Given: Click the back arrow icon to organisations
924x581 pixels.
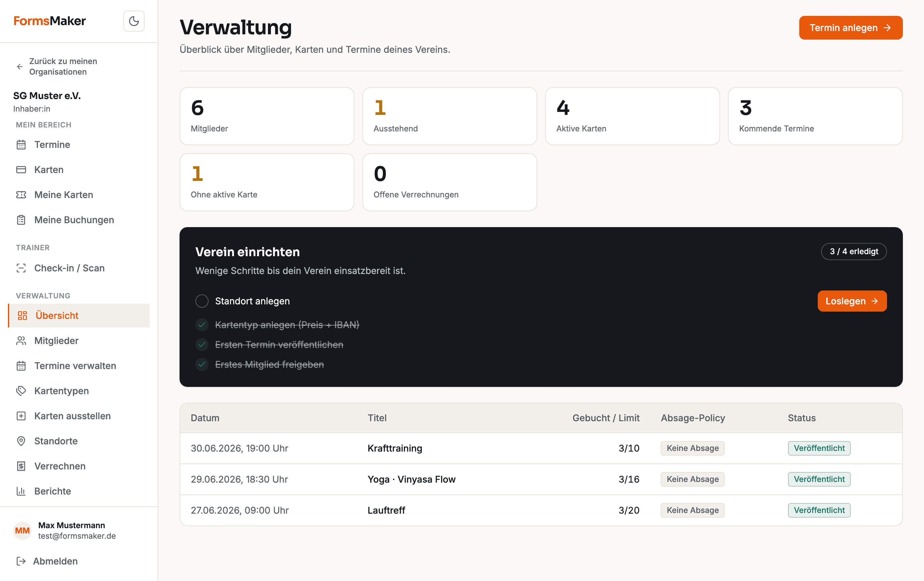Looking at the screenshot, I should 20,66.
